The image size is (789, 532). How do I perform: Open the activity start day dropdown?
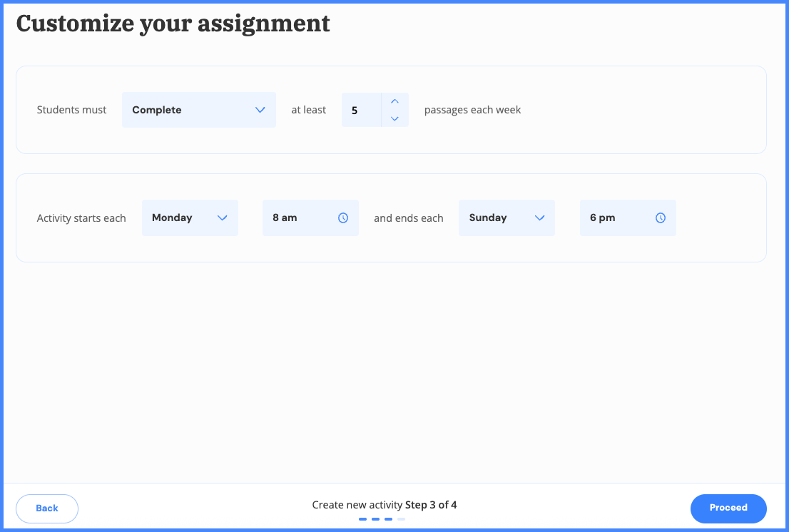pyautogui.click(x=182, y=218)
